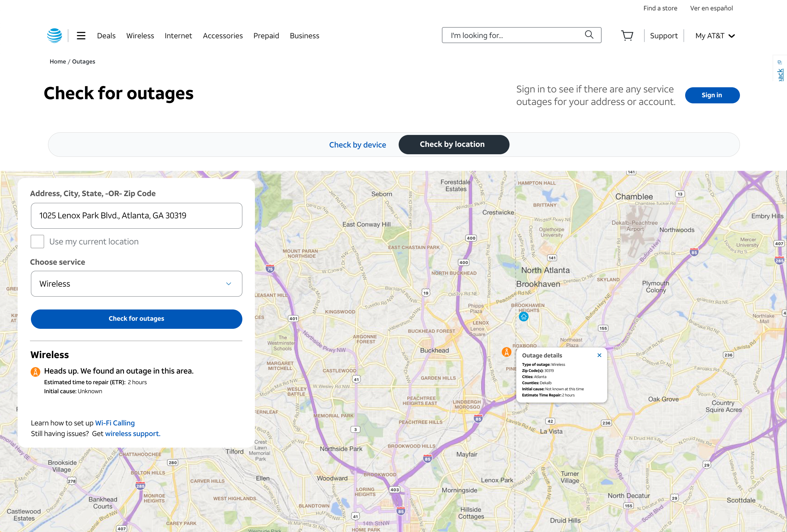Open the Internet nav menu
787x532 pixels.
pyautogui.click(x=178, y=35)
